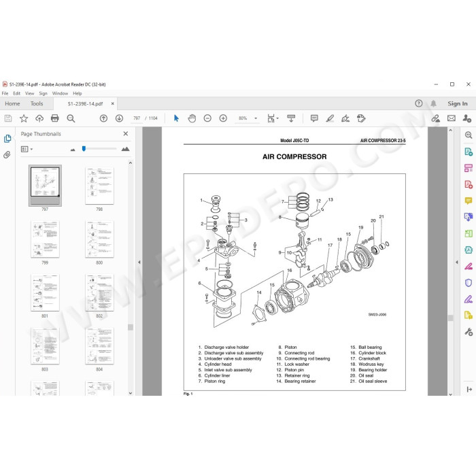Select page 798 thumbnail
Image resolution: width=476 pixels, height=476 pixels.
tap(99, 186)
